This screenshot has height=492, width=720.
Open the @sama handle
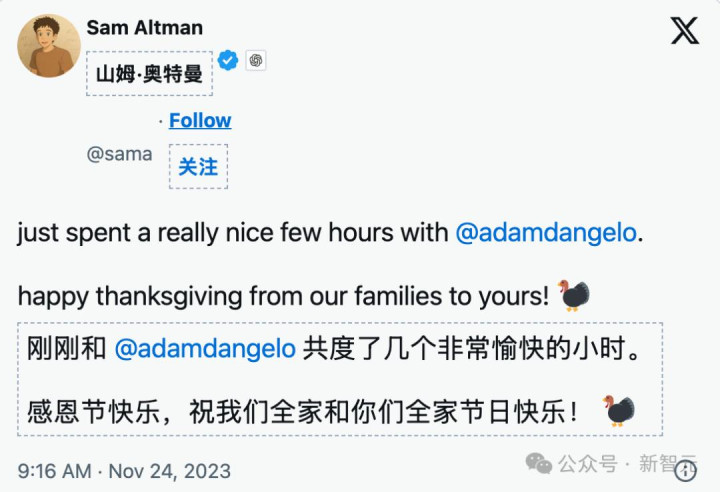(120, 154)
